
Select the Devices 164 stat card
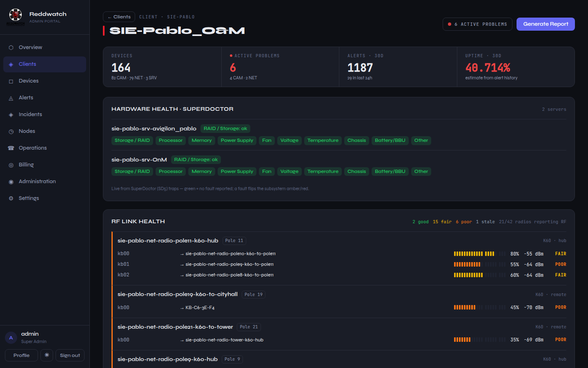pyautogui.click(x=162, y=67)
